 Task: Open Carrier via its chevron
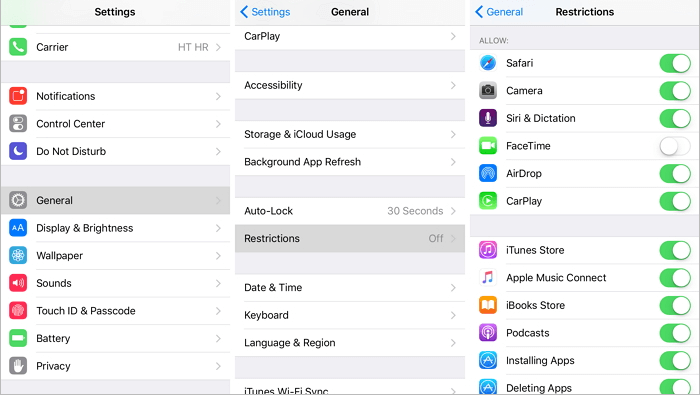click(218, 47)
